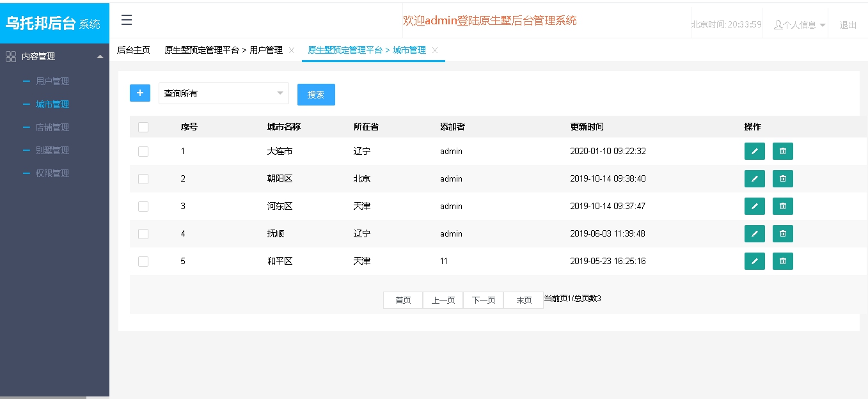This screenshot has width=868, height=399.
Task: Check the box for 和平区
Action: (143, 262)
